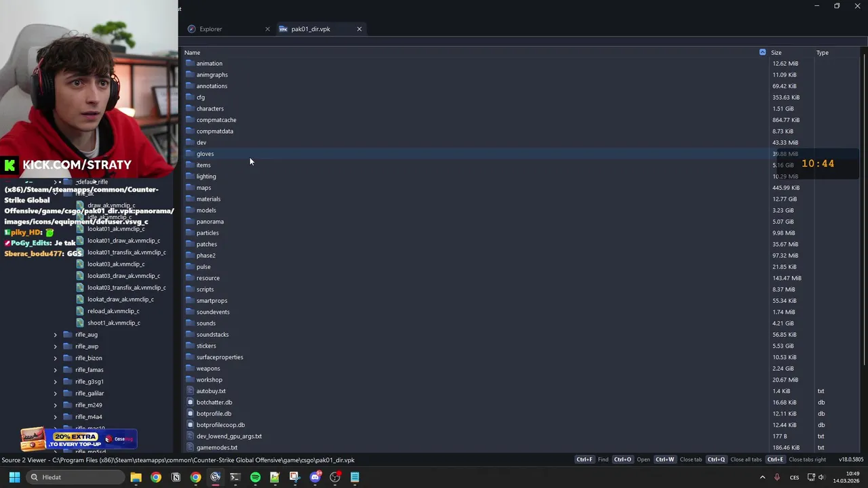This screenshot has width=868, height=488.
Task: Click the characters folder icon
Action: 190,108
